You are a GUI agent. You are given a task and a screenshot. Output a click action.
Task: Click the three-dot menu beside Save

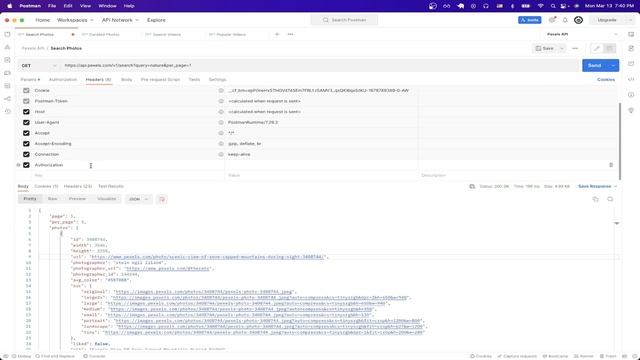tap(575, 49)
